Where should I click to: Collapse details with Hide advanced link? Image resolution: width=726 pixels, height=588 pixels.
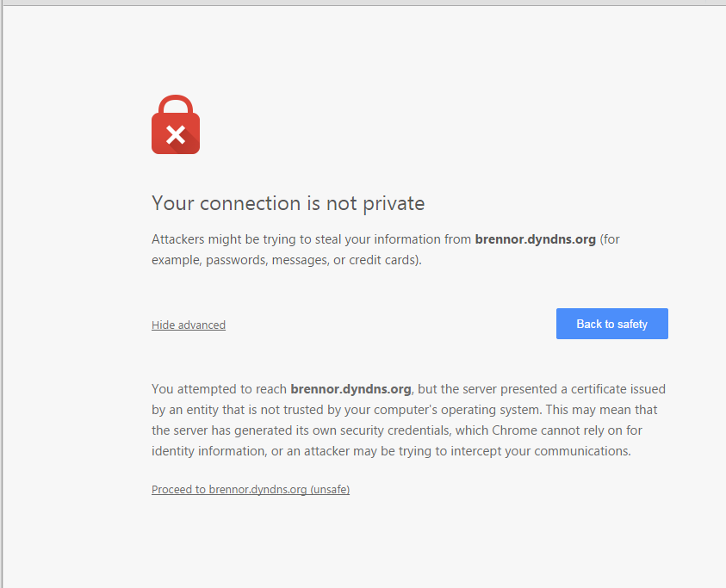click(189, 325)
